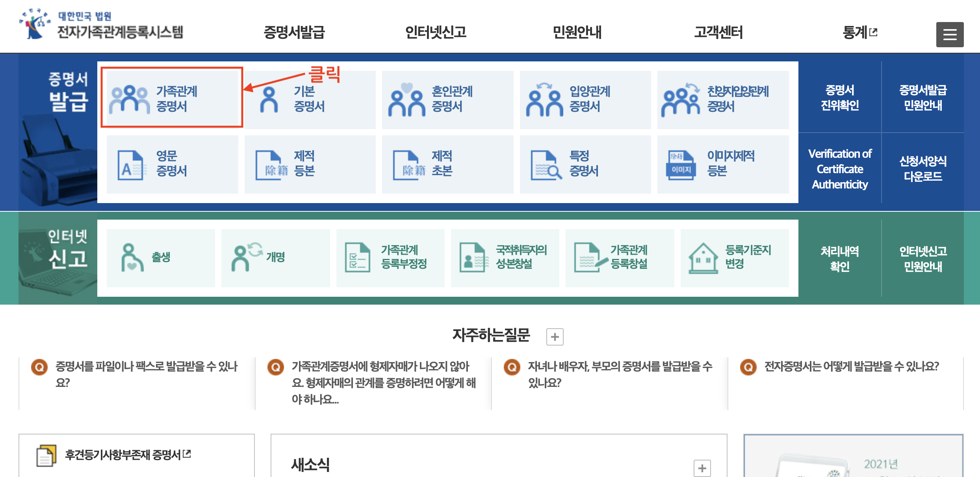Click Q icon beside 증명서를 파일이나 팩스로 question
Viewport: 980px width, 477px height.
(x=39, y=367)
